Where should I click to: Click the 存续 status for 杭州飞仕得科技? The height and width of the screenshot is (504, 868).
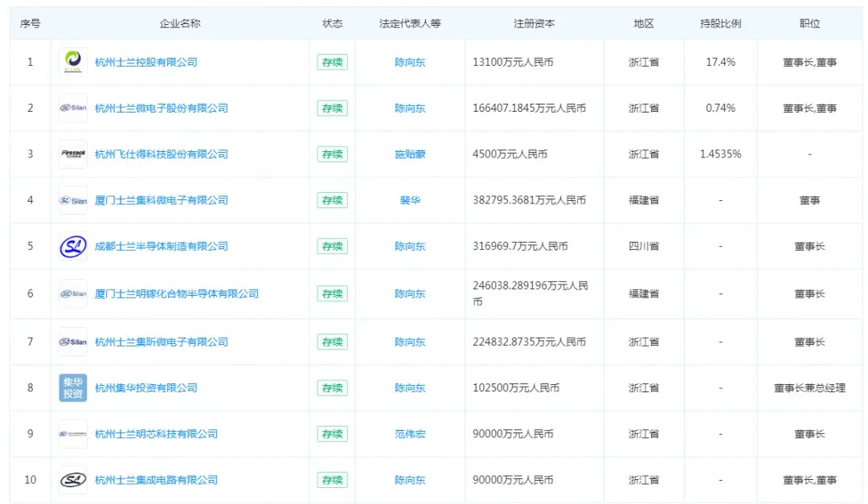332,154
